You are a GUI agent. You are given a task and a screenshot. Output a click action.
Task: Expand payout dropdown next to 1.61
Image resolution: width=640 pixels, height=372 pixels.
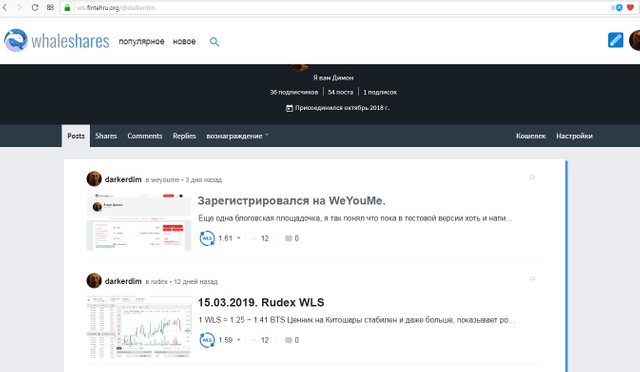click(x=239, y=238)
